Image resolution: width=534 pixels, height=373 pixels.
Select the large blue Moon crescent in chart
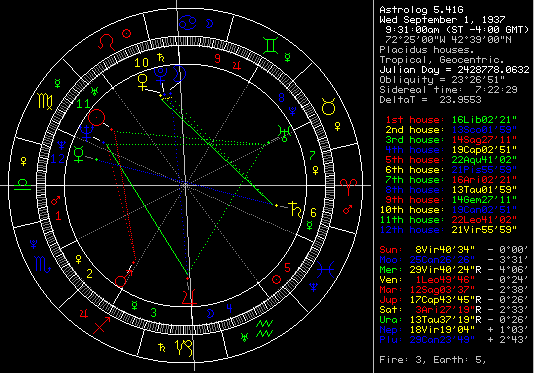178,74
